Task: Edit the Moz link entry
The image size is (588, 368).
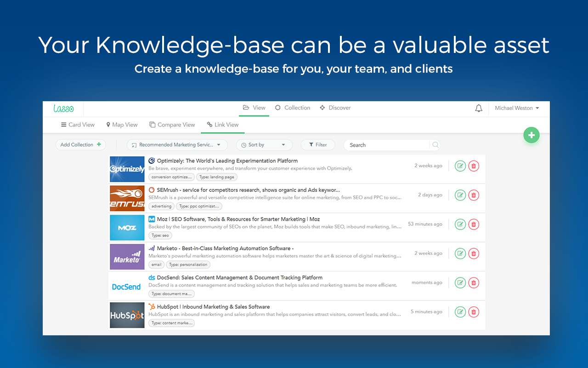Action: (460, 224)
